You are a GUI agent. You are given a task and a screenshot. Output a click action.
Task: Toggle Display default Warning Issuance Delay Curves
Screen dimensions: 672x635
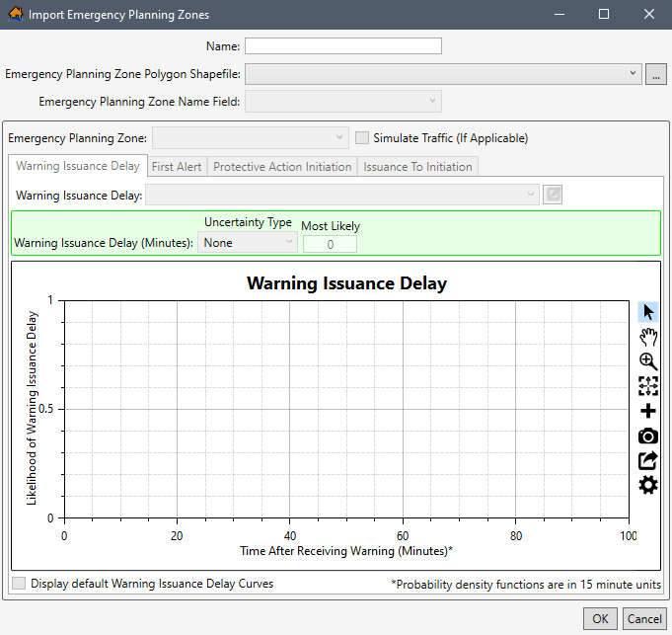click(19, 583)
